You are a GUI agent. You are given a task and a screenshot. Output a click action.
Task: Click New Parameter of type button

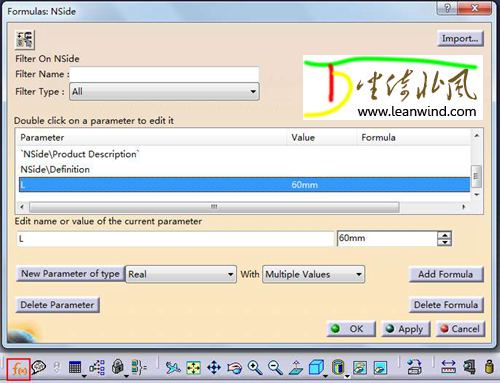70,274
